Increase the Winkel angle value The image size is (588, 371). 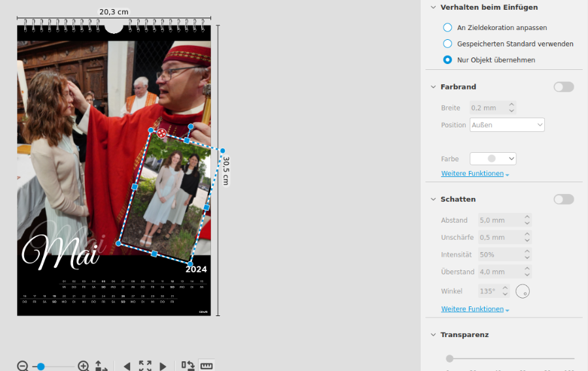point(505,288)
